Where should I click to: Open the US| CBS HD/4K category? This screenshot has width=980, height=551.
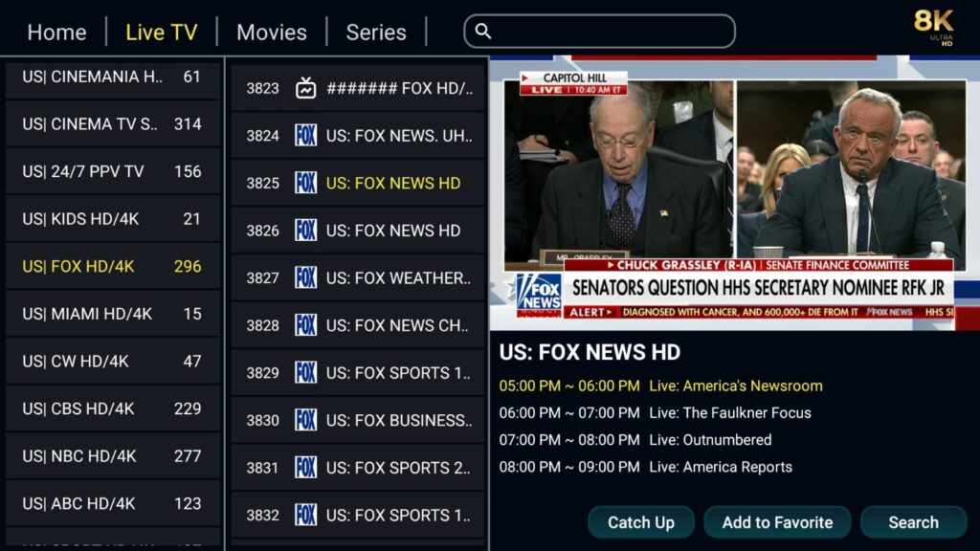pyautogui.click(x=113, y=408)
